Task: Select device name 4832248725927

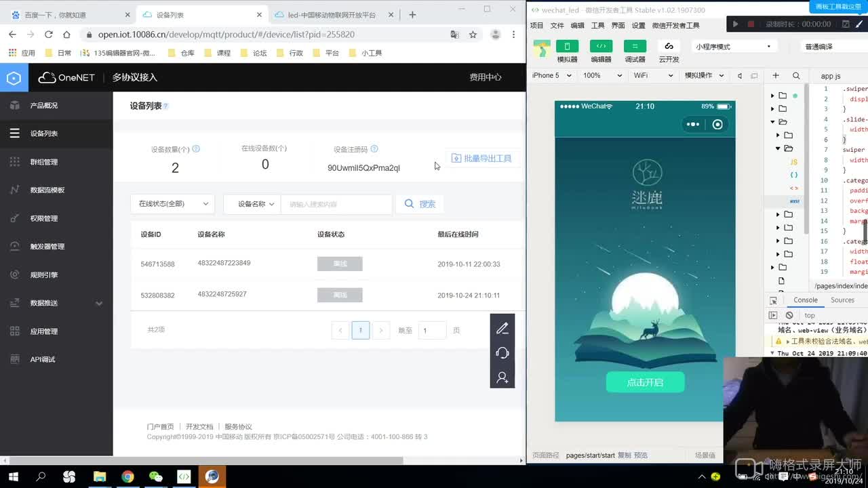Action: (x=222, y=294)
